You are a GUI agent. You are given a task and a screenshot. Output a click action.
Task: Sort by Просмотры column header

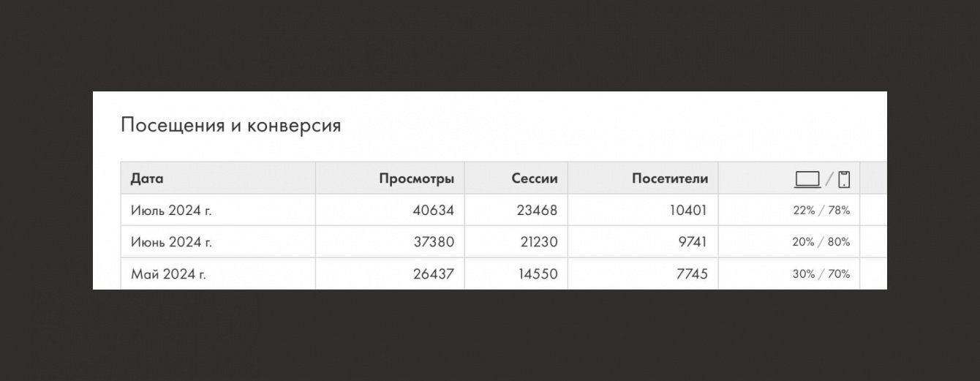point(416,178)
